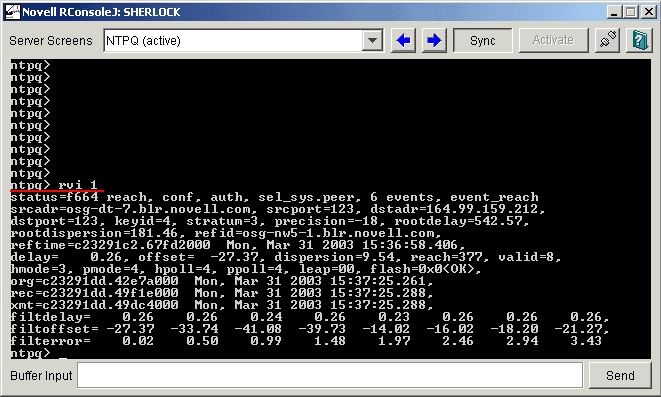Click 'refid=osg-nw5-1.blr.novell.com' text
661x397 pixels.
pyautogui.click(x=316, y=233)
